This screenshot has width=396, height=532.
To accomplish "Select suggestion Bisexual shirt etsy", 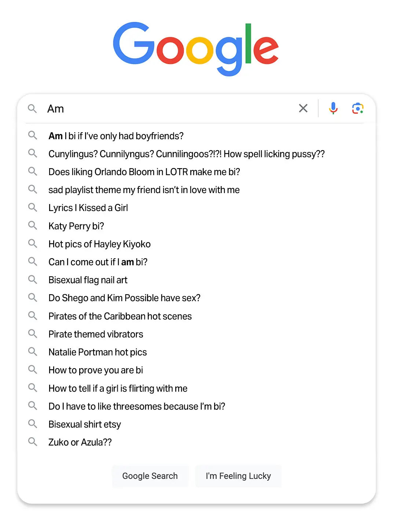I will tap(84, 424).
